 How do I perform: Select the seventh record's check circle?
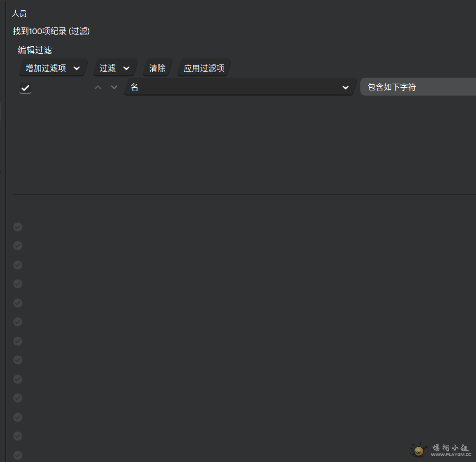coord(18,341)
